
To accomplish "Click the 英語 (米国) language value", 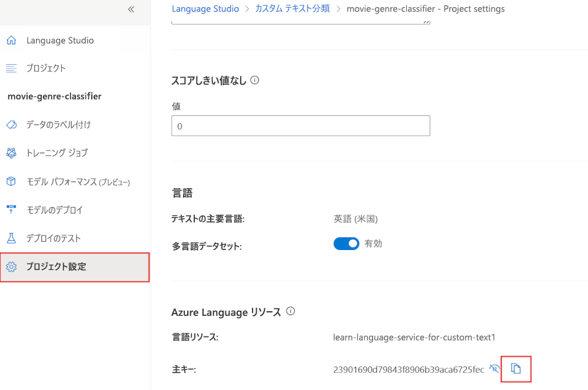I will [x=356, y=219].
